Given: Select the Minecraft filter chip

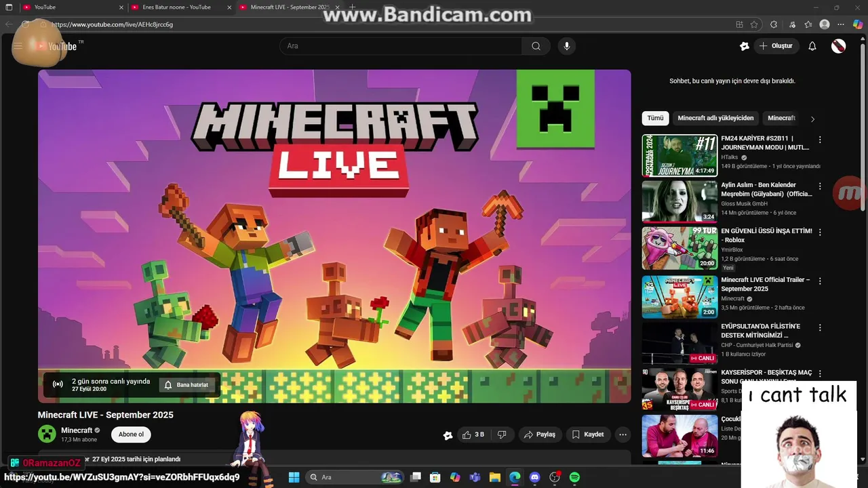Looking at the screenshot, I should [x=781, y=118].
